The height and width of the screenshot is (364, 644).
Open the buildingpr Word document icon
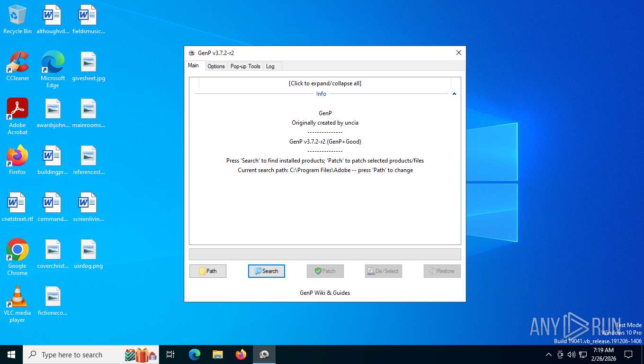coord(53,160)
